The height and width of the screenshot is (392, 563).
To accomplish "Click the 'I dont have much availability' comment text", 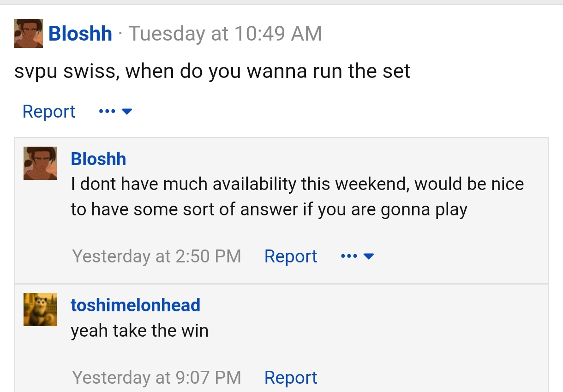I will pos(297,197).
